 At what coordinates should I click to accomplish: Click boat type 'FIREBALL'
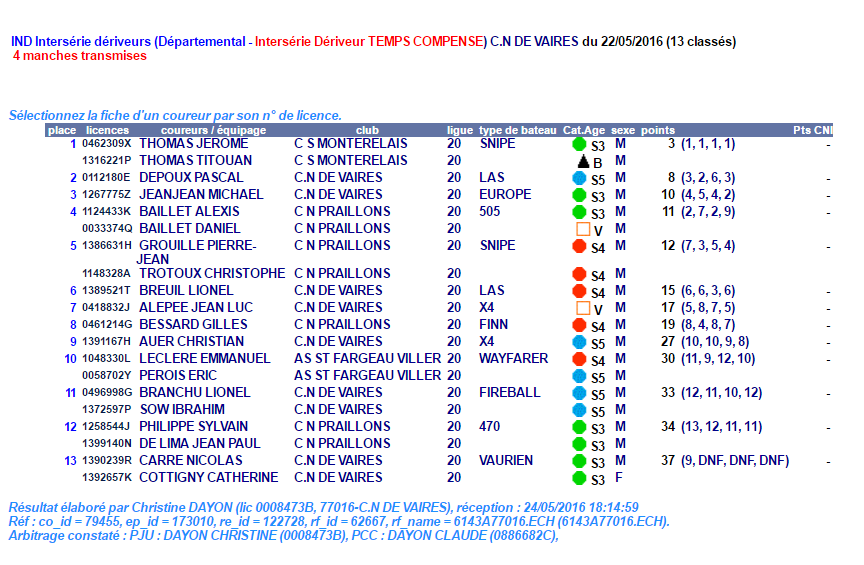[510, 392]
